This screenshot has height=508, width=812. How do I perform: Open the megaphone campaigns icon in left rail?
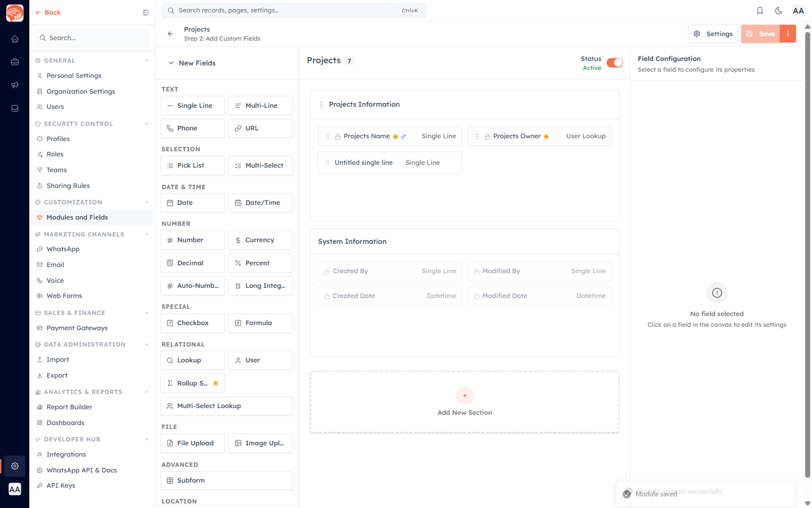pyautogui.click(x=15, y=85)
